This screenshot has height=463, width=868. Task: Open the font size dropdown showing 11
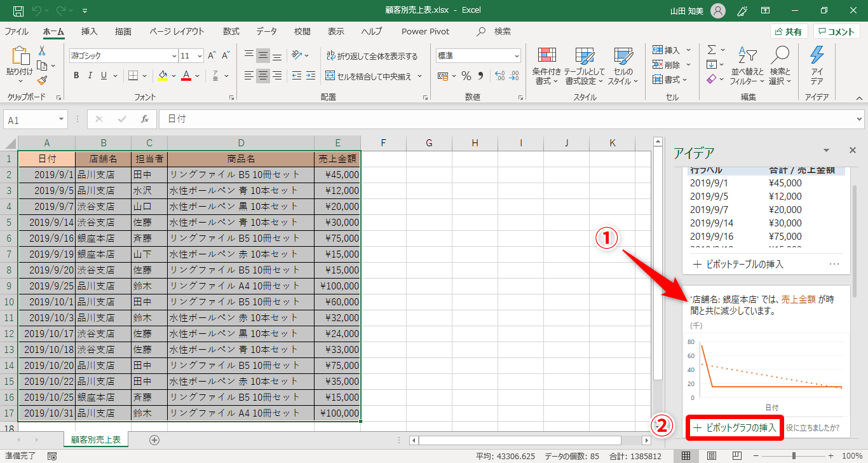(x=200, y=56)
